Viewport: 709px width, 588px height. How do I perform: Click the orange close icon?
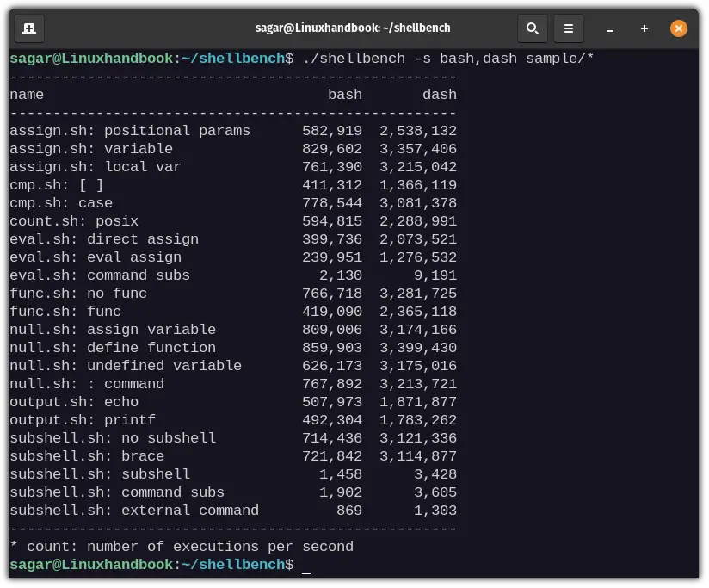[679, 28]
